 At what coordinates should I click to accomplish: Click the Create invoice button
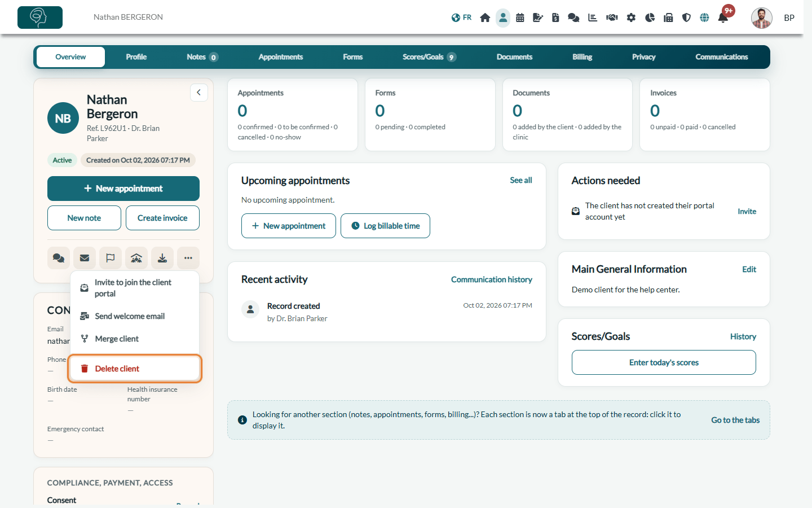[x=162, y=218]
